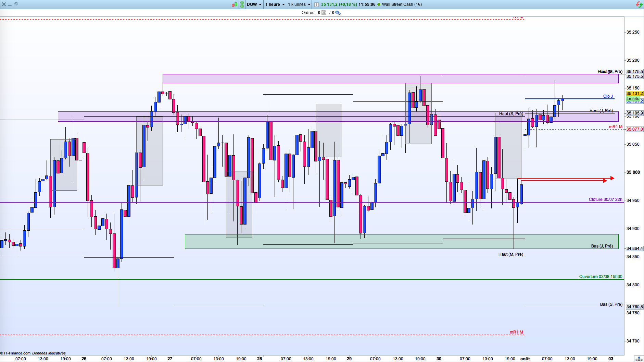Click the Ordres counter label
This screenshot has height=362, width=644.
pos(311,13)
